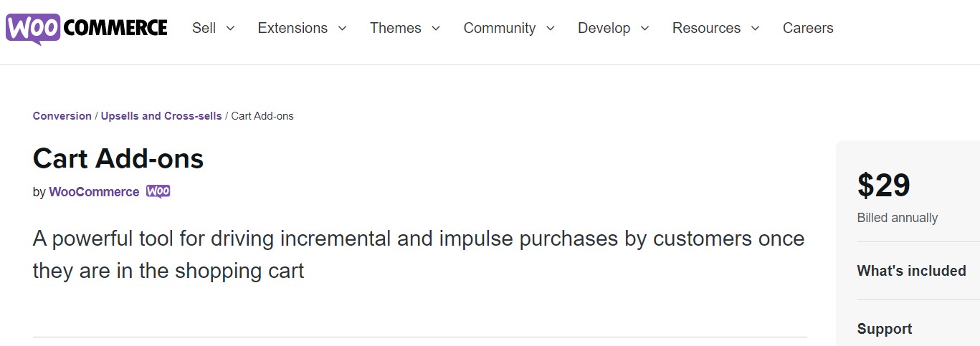Jump to the Support section
Image resolution: width=980 pixels, height=346 pixels.
(885, 329)
